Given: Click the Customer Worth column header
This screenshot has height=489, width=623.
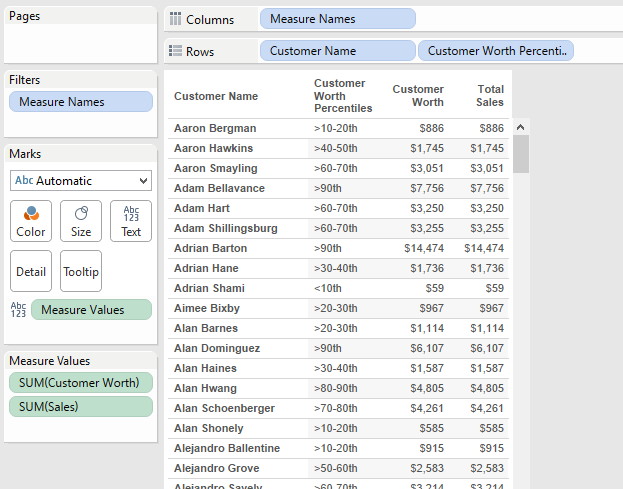Looking at the screenshot, I should pyautogui.click(x=418, y=96).
